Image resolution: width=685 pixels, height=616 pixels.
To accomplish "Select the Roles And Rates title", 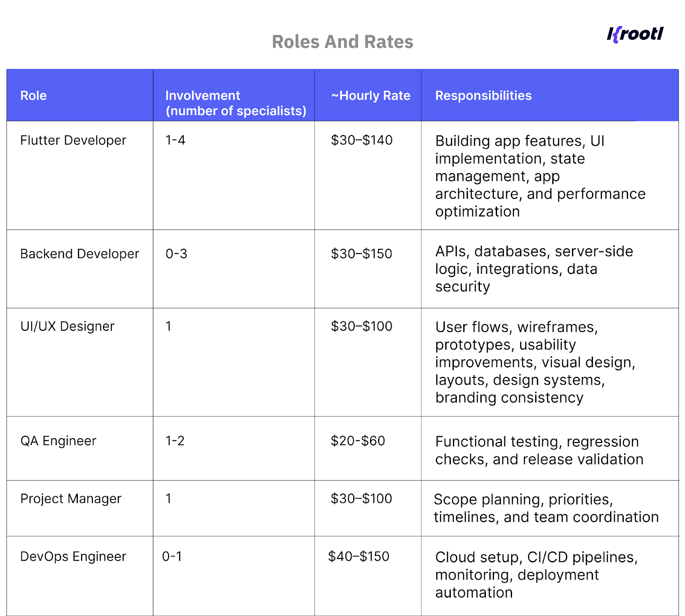I will [x=342, y=42].
